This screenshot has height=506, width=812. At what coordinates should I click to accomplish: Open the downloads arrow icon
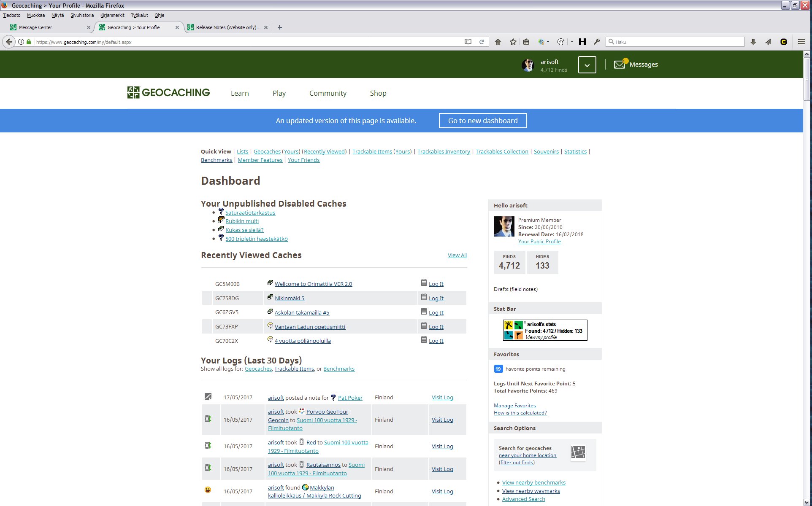753,42
